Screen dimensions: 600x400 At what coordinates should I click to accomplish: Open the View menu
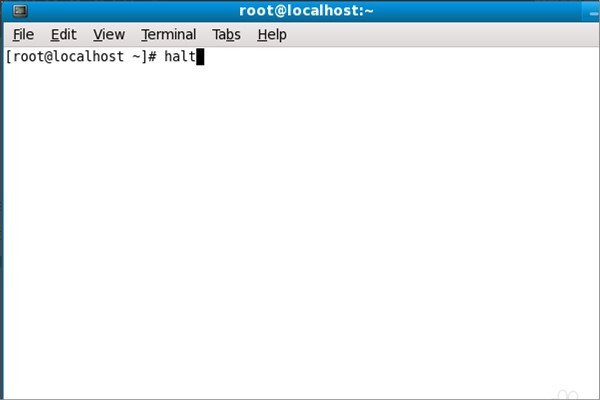click(109, 35)
